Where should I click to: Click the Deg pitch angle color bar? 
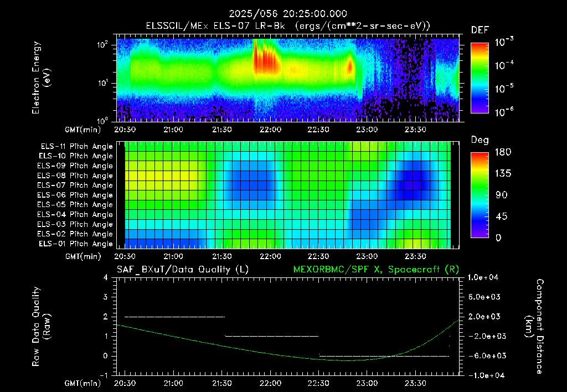[480, 195]
